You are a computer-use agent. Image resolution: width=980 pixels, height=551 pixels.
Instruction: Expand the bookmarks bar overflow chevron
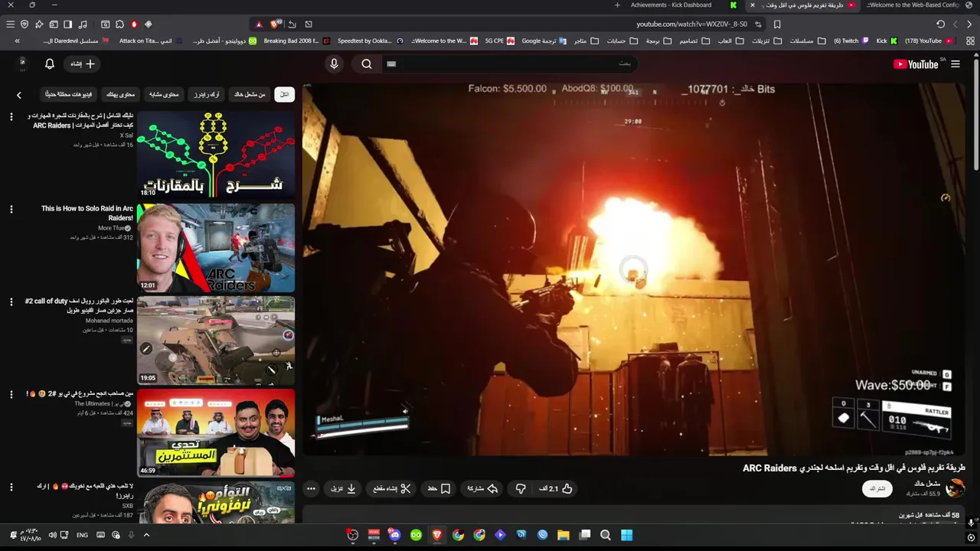coord(17,41)
